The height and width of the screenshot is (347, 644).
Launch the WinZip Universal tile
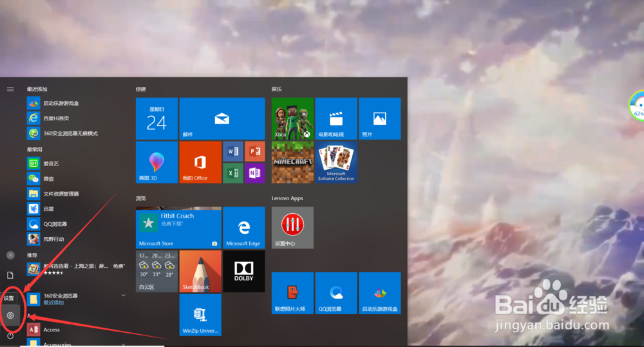coord(200,315)
